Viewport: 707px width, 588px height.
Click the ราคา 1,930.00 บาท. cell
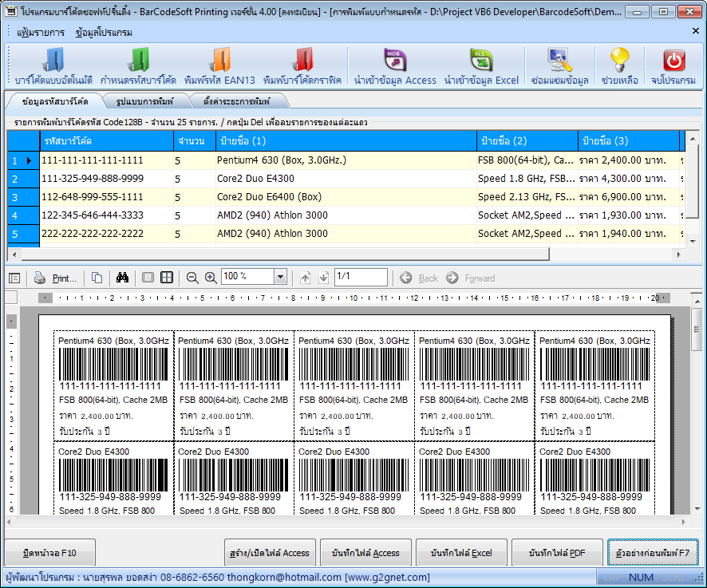tap(629, 215)
